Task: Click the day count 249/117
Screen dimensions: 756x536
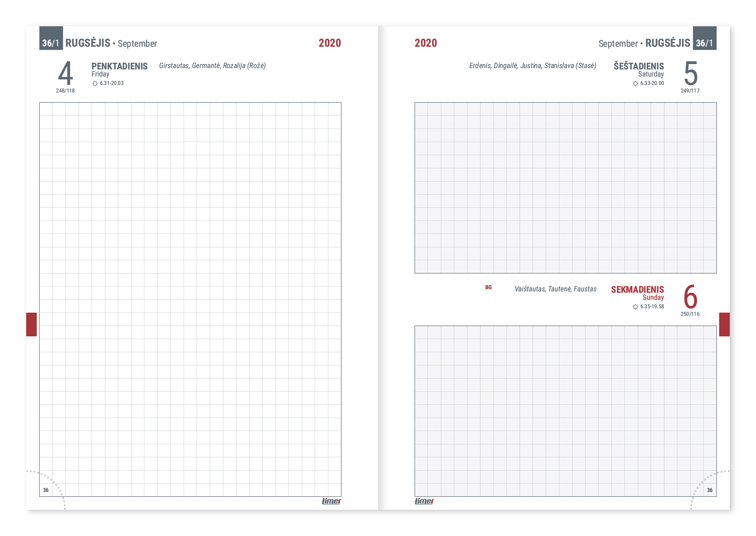Action: pyautogui.click(x=690, y=91)
